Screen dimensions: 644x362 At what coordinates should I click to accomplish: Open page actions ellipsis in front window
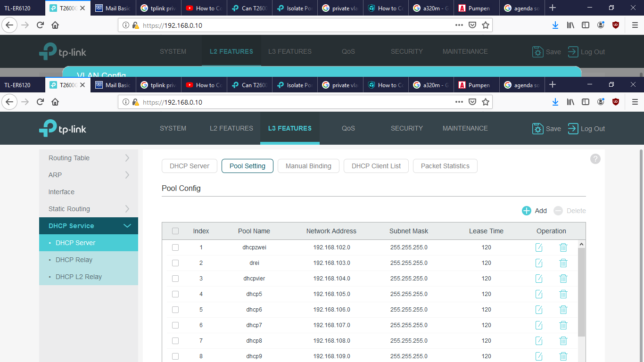[x=459, y=102]
